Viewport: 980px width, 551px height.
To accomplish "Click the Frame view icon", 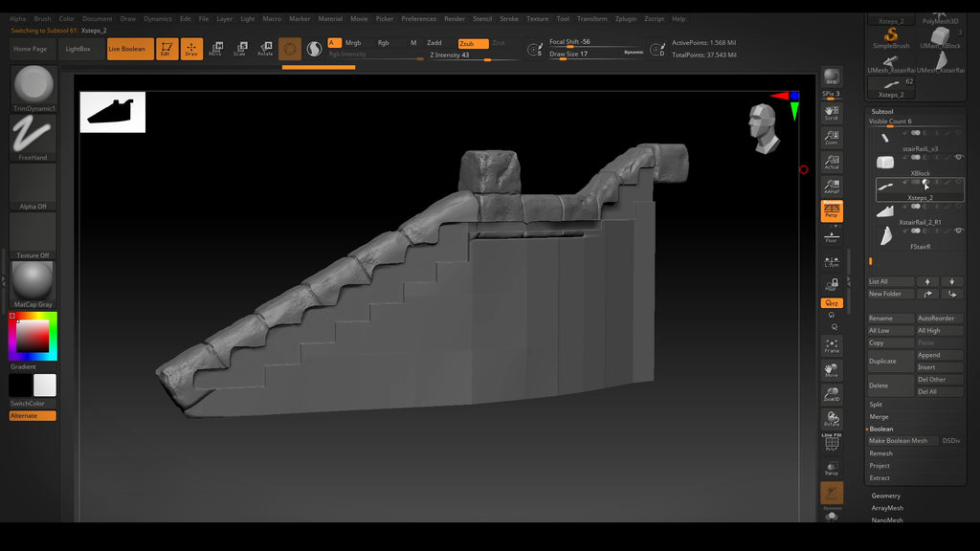I will coord(832,345).
